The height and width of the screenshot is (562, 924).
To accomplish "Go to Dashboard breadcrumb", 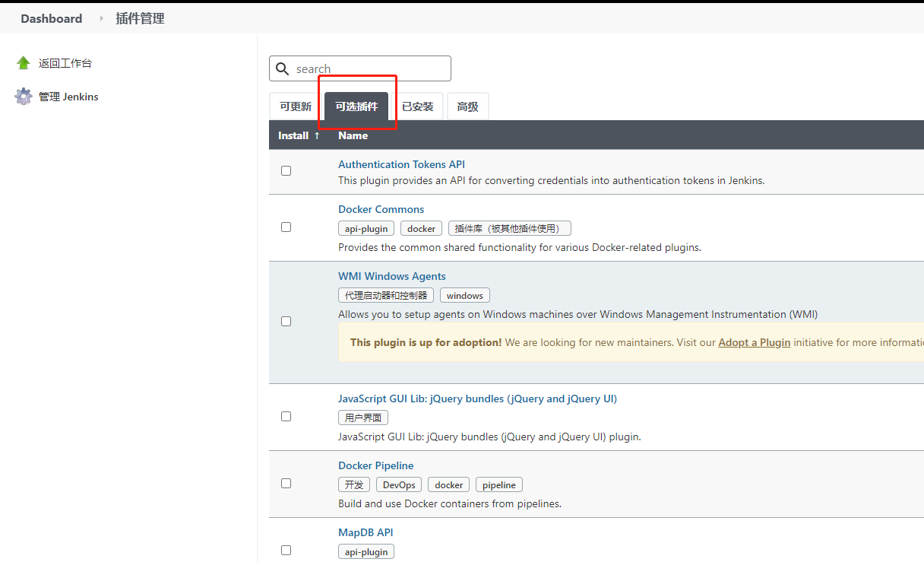I will [52, 19].
